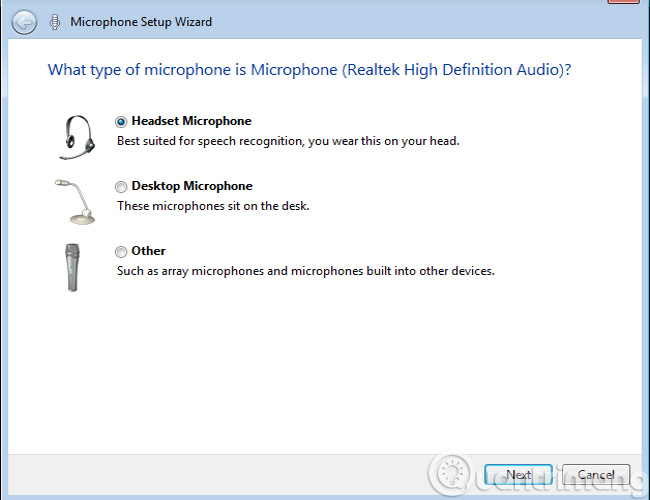
Task: Click 'Such as array microphones' description text
Action: [306, 271]
